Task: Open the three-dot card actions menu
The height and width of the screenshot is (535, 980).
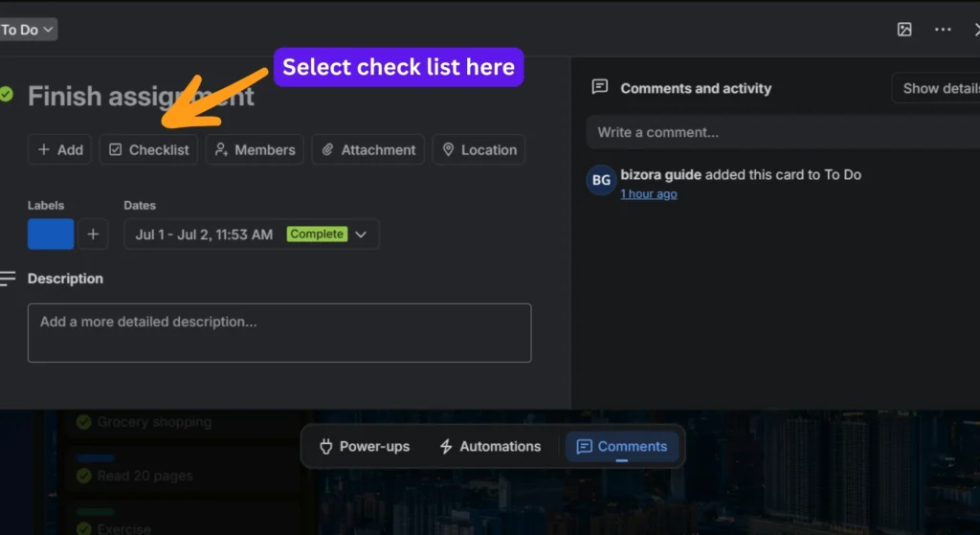Action: (943, 30)
